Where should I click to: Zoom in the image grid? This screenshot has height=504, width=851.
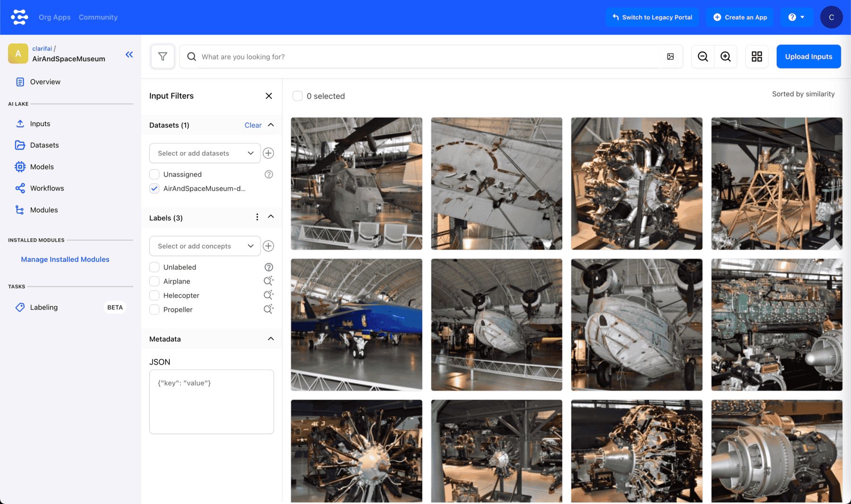click(x=725, y=57)
